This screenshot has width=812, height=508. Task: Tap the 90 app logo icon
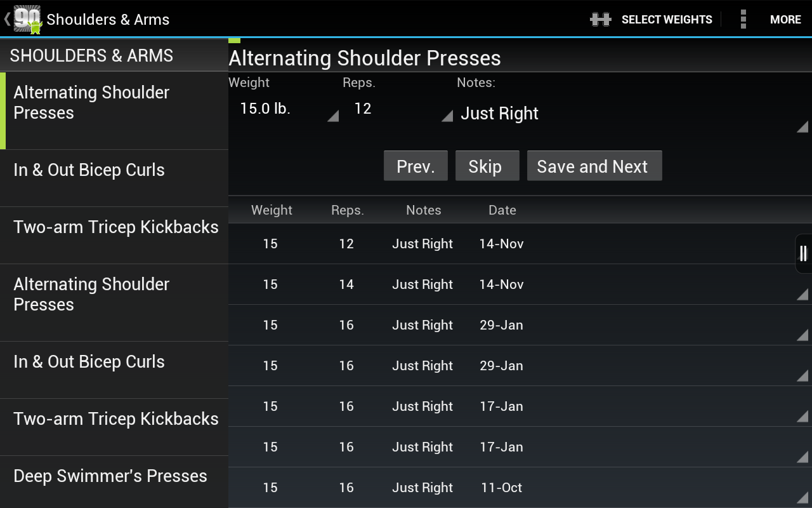pyautogui.click(x=27, y=19)
